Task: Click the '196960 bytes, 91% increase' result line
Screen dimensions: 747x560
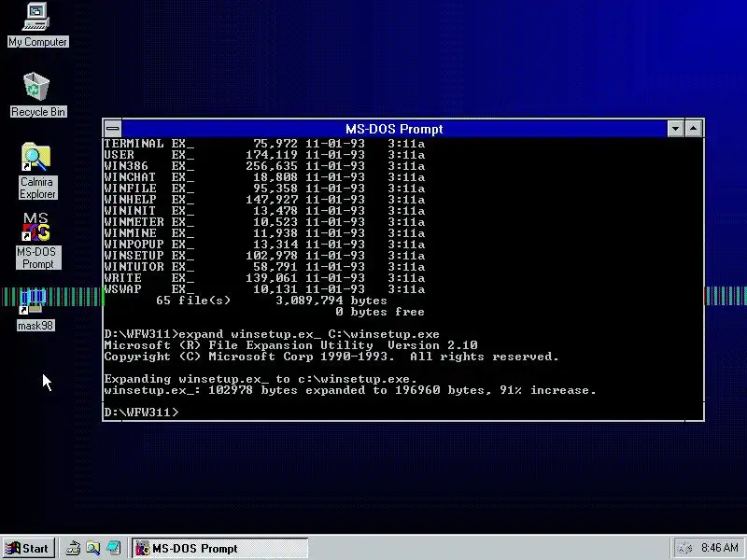Action: (350, 390)
